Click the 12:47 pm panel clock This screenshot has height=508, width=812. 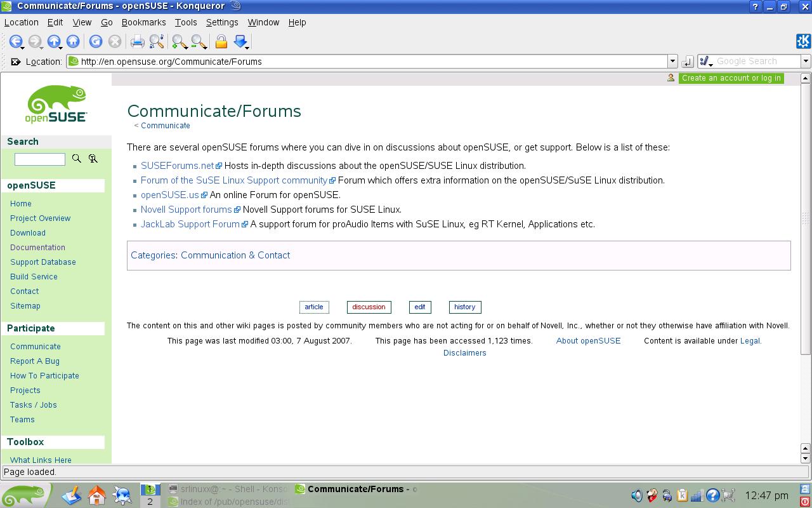click(x=766, y=495)
